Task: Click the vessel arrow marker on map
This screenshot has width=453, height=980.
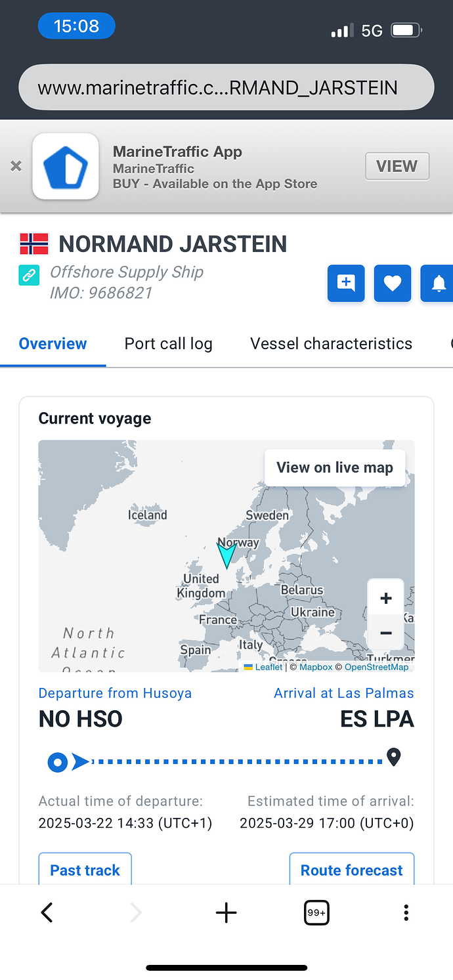Action: [226, 555]
